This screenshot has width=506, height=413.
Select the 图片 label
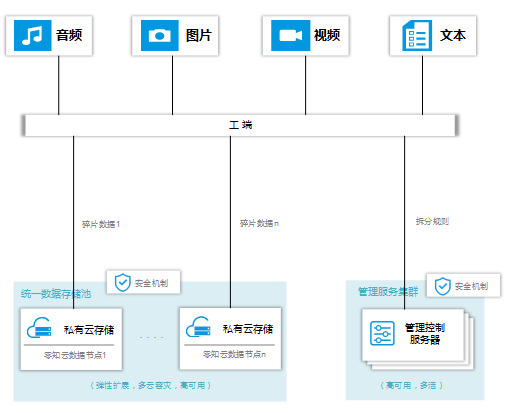pos(199,35)
